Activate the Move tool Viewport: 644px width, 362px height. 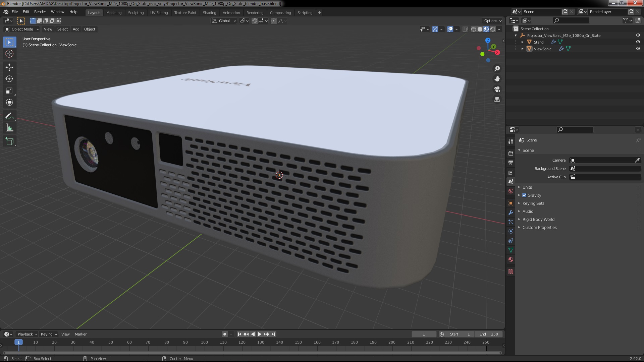tap(9, 67)
